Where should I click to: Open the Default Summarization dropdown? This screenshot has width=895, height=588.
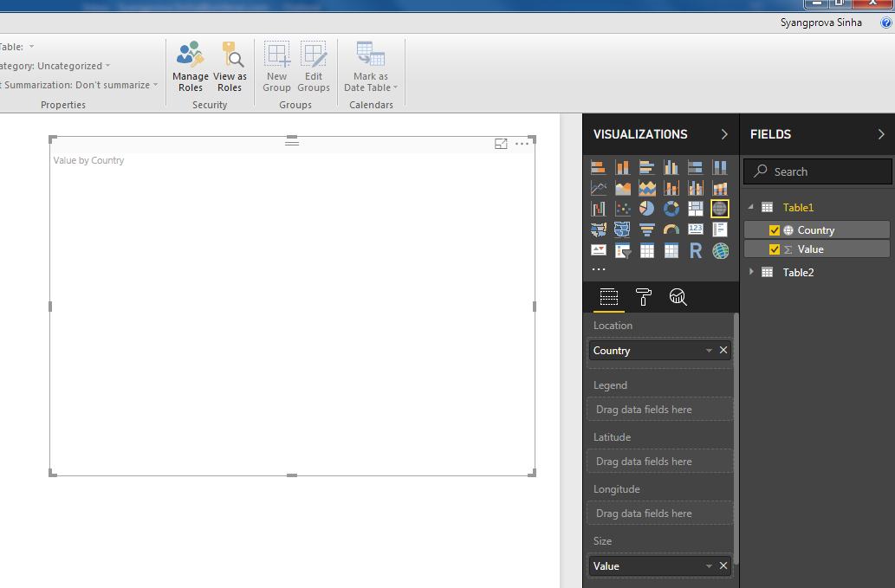(155, 84)
